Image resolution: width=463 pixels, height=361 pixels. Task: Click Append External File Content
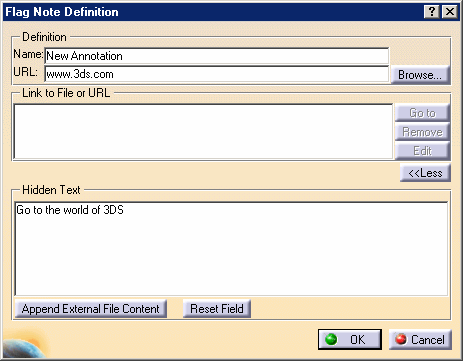click(91, 309)
